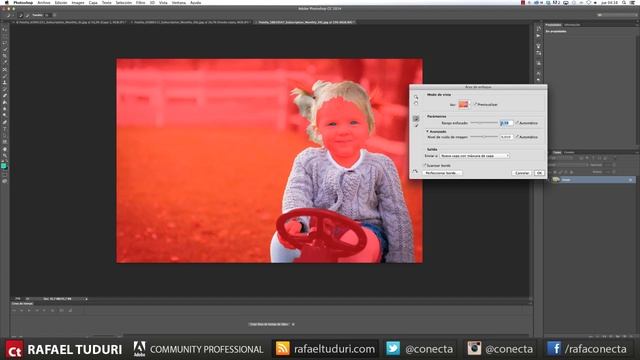
Task: Select the Quick Selection tool
Action: [x=4, y=49]
